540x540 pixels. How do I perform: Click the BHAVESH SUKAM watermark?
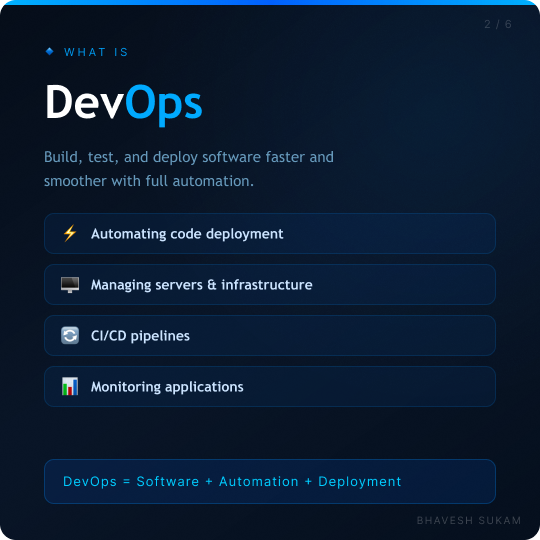coord(469,520)
